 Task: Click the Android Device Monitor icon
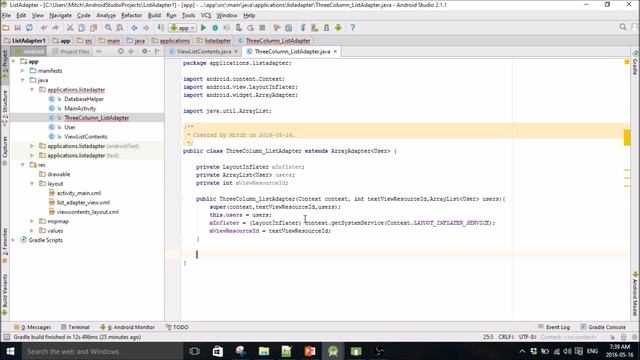tap(338, 28)
